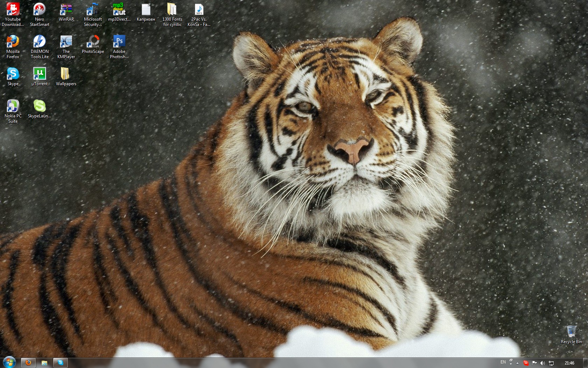Click the Firefox taskbar button
Image resolution: width=588 pixels, height=368 pixels.
tap(28, 363)
